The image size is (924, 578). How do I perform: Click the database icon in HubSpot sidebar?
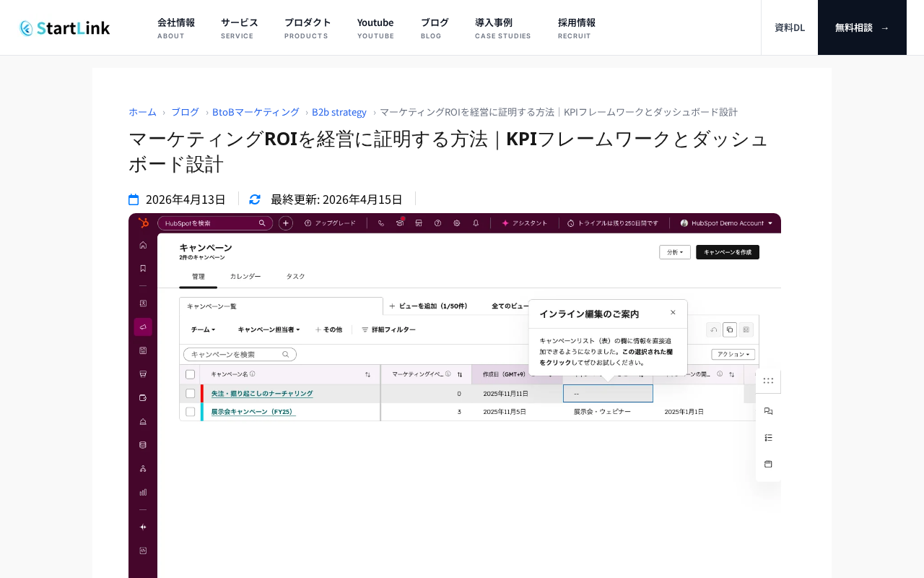pos(143,445)
